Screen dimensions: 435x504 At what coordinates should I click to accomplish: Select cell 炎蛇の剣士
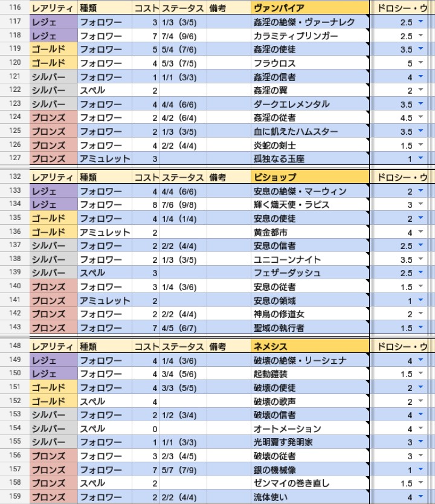[310, 145]
